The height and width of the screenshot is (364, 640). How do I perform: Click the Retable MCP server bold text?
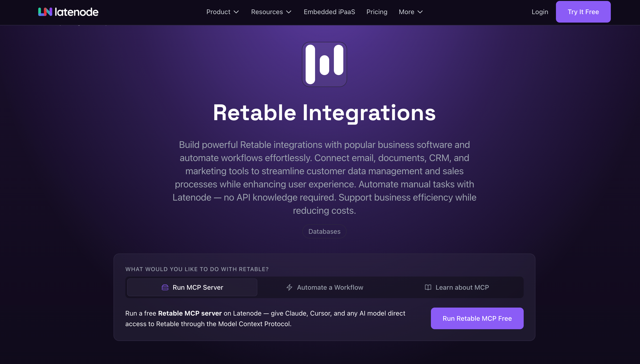pyautogui.click(x=190, y=313)
